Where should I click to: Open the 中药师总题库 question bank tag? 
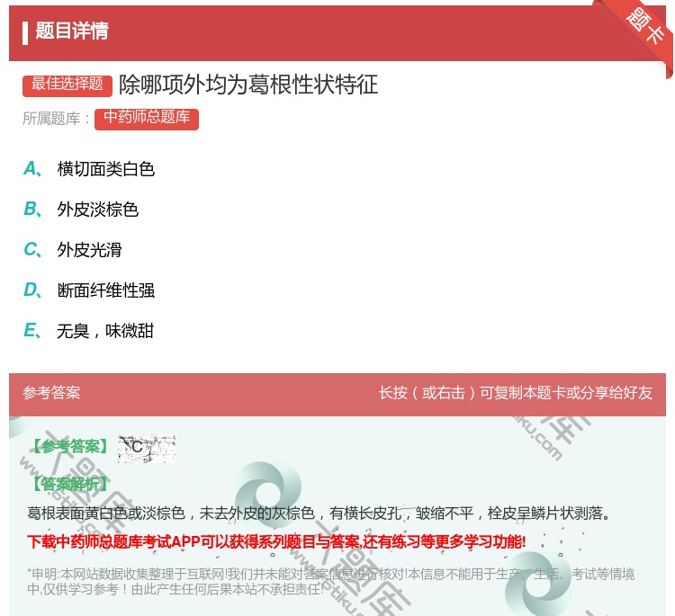point(147,119)
